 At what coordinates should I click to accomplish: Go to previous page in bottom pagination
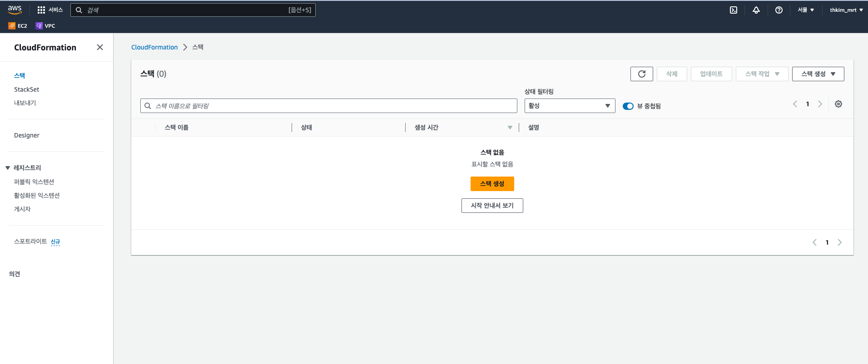[x=814, y=242]
